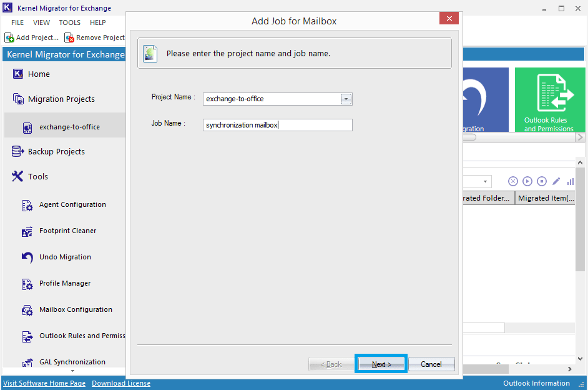
Task: Open the FILE menu
Action: 17,22
